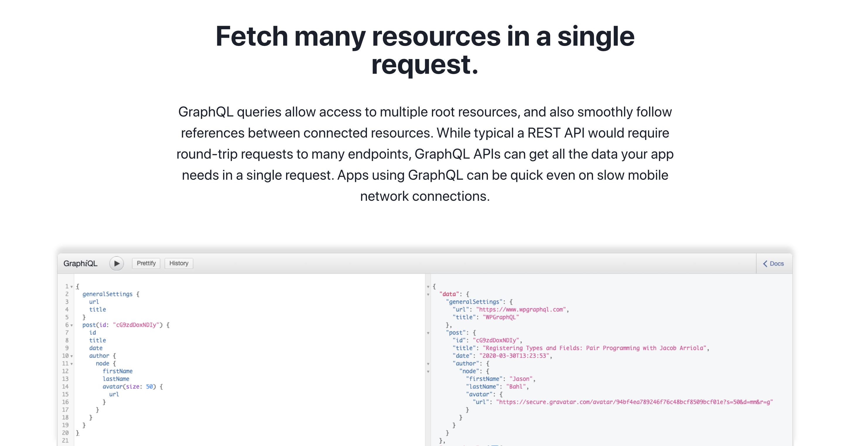Collapse the post block on line 6
This screenshot has width=868, height=446.
[x=72, y=325]
